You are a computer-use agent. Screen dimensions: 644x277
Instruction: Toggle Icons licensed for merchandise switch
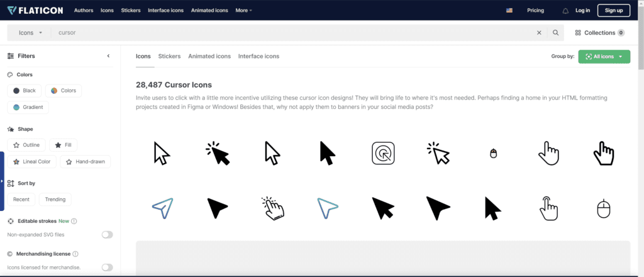click(x=107, y=268)
